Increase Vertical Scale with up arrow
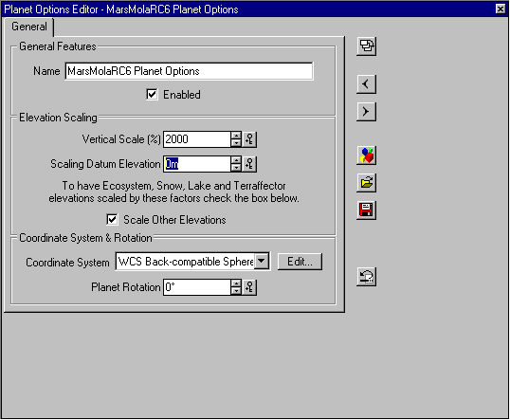 pos(236,136)
